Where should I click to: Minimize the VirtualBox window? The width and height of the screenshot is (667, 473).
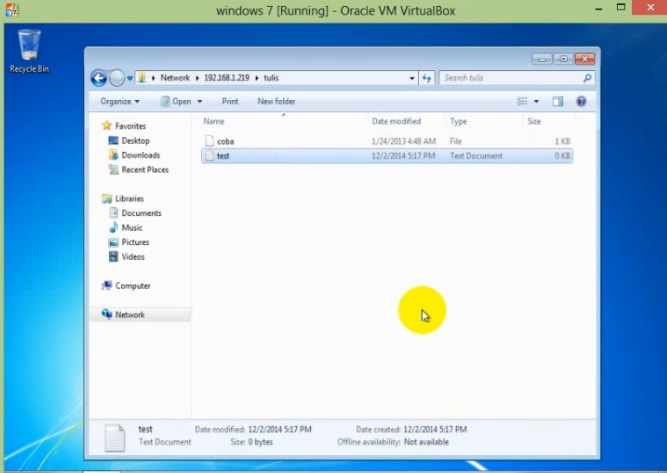point(599,9)
